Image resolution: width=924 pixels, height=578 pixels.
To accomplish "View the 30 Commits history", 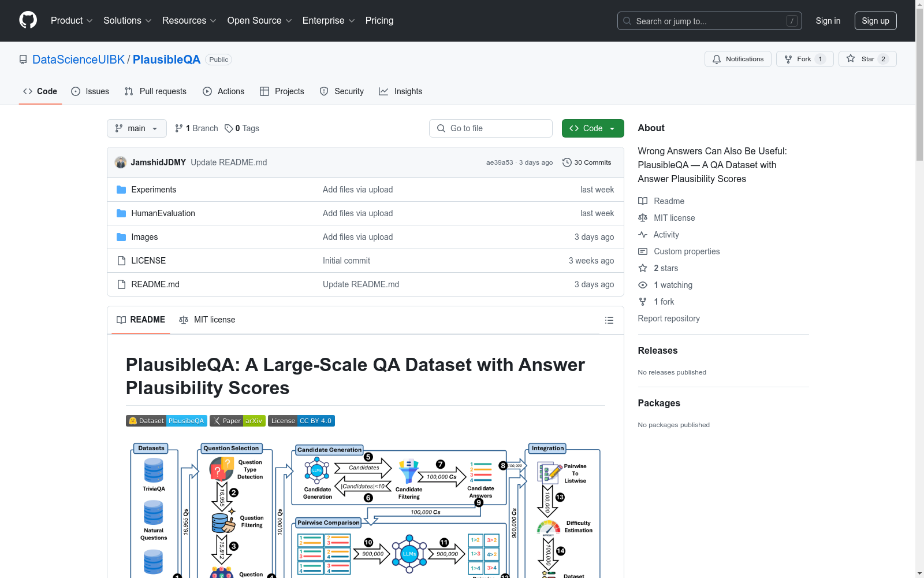I will coord(587,162).
